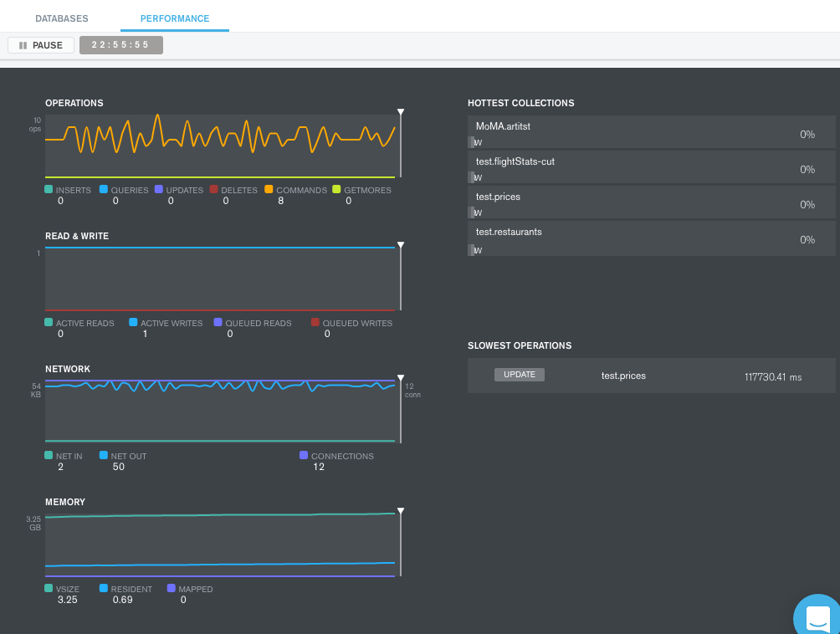Screen dimensions: 840x634
Task: Open the chat support bubble icon
Action: click(x=817, y=618)
